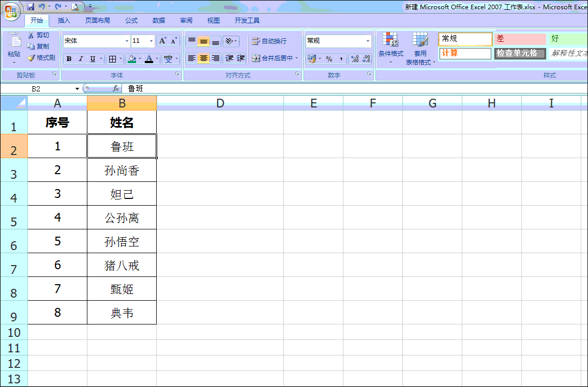588x387 pixels.
Task: Open 字体 group dialog launcher
Action: pos(177,74)
